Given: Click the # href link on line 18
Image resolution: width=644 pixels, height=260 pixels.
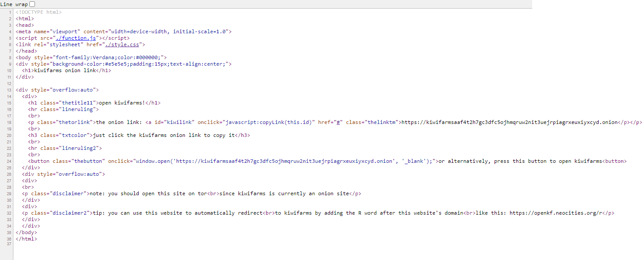Looking at the screenshot, I should tap(339, 122).
